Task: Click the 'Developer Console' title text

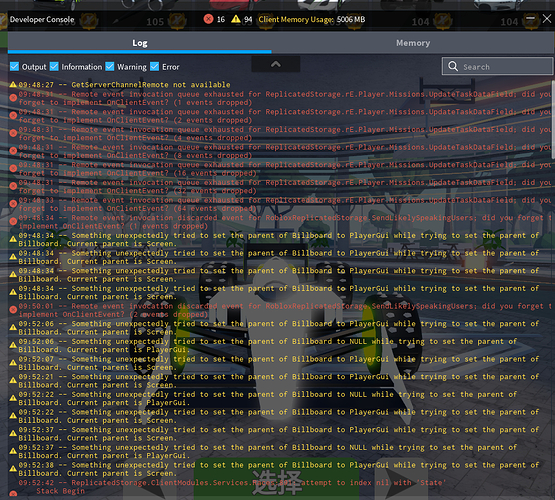Action: (x=42, y=19)
